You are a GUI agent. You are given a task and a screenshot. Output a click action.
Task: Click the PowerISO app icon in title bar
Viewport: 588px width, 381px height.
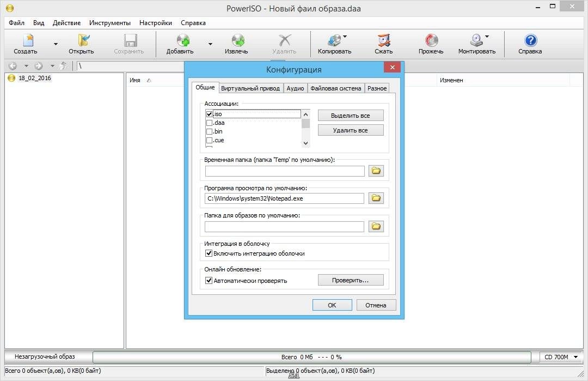9,8
